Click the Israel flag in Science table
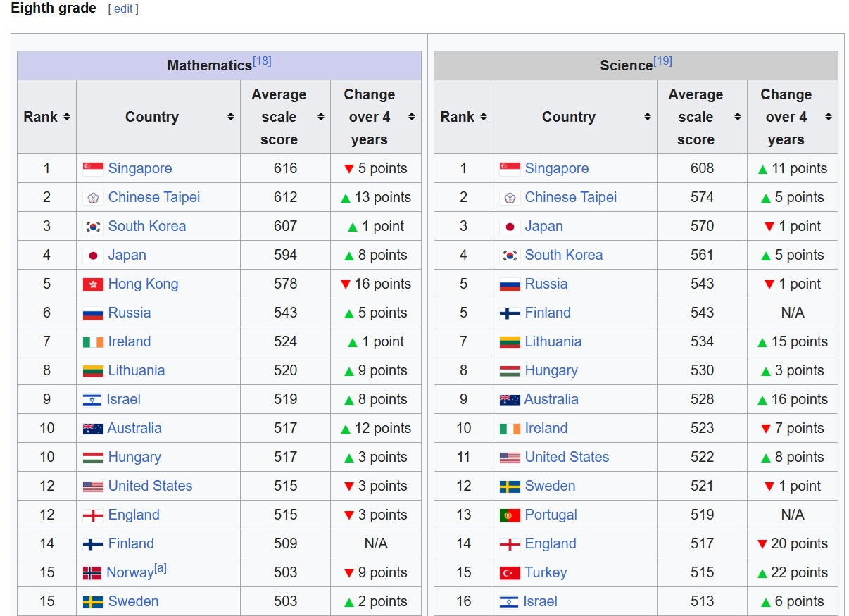849x616 pixels. click(x=509, y=602)
